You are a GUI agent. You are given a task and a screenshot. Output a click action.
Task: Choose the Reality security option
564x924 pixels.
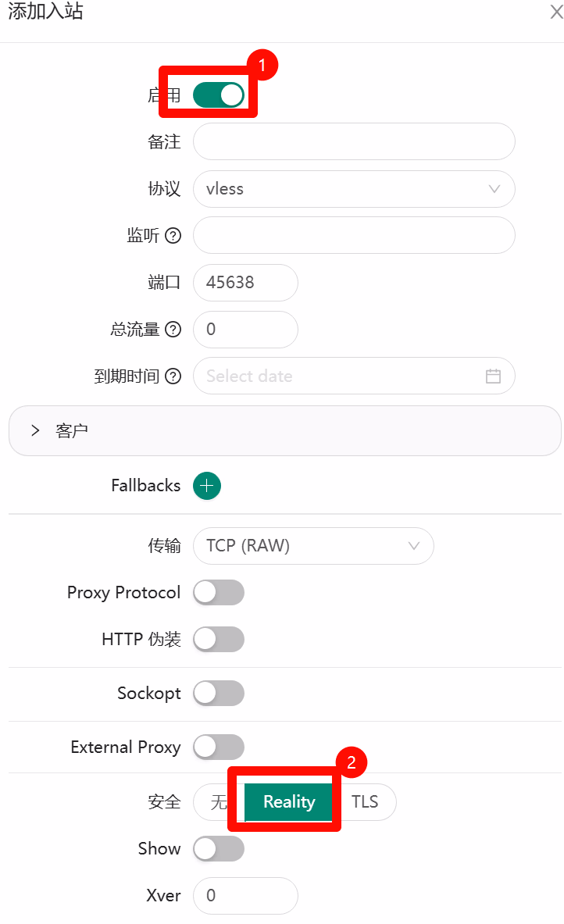click(x=289, y=802)
